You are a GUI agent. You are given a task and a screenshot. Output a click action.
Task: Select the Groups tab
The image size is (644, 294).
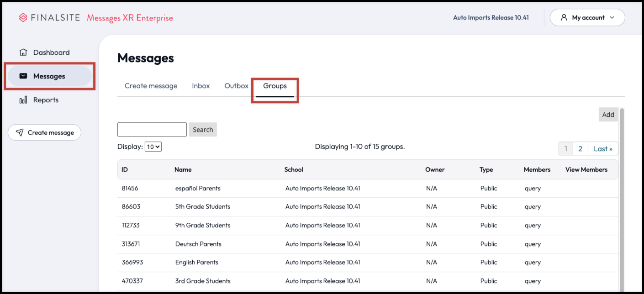tap(275, 86)
